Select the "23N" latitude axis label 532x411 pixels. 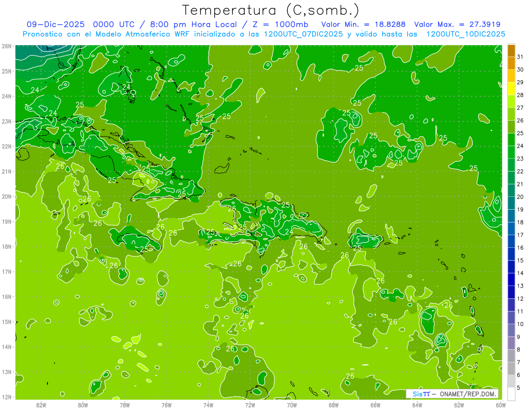point(6,121)
